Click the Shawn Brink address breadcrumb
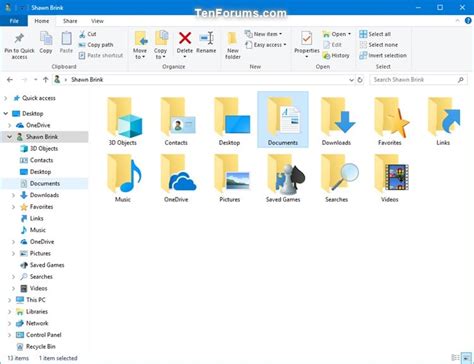 click(87, 80)
